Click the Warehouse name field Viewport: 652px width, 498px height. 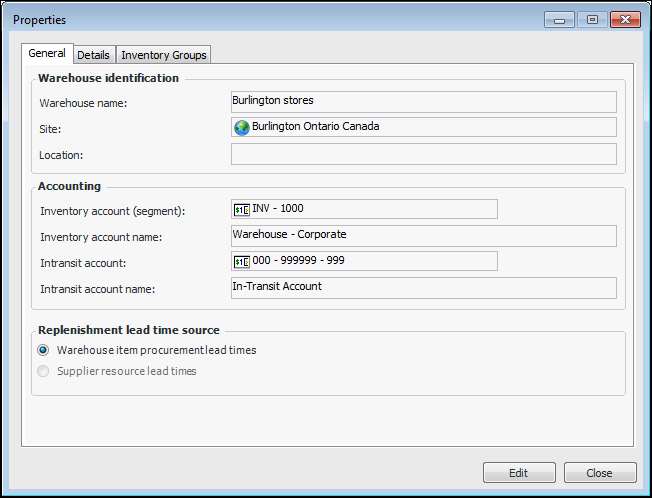423,102
